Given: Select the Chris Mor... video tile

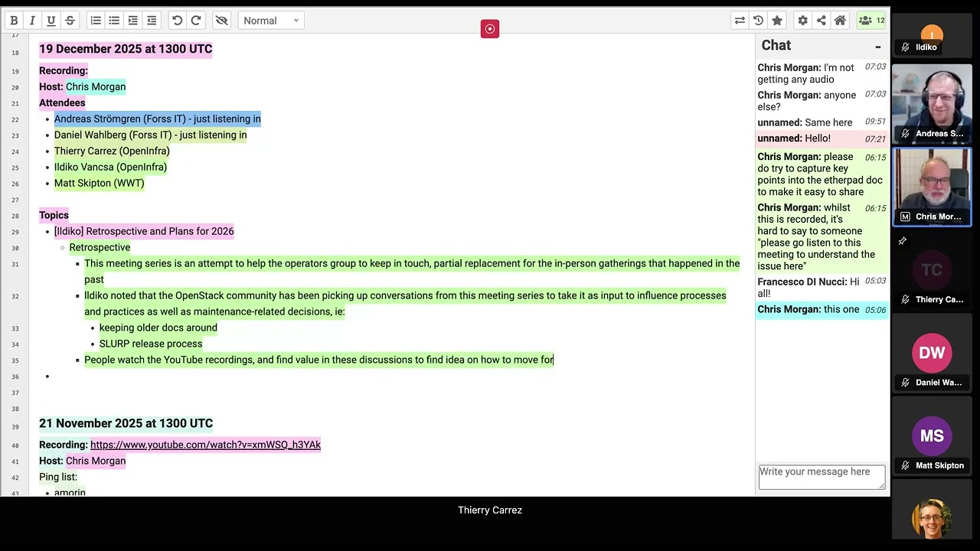Looking at the screenshot, I should point(932,187).
